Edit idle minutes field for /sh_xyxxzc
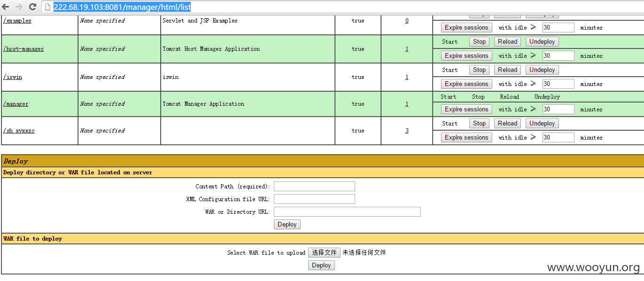The height and width of the screenshot is (281, 644). [558, 138]
